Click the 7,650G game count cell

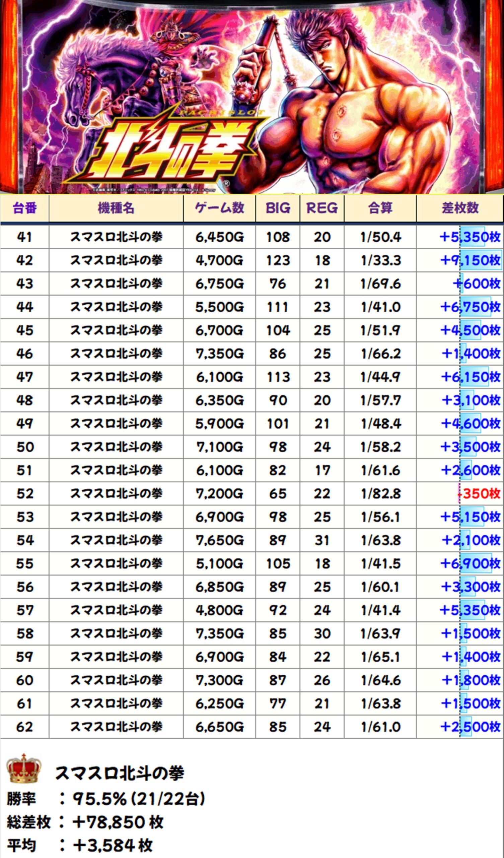pyautogui.click(x=219, y=540)
